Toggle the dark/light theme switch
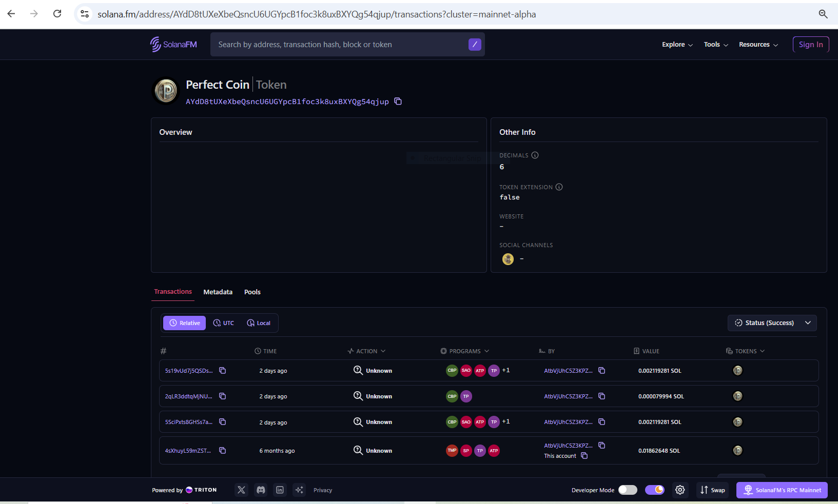The width and height of the screenshot is (838, 504). tap(655, 490)
